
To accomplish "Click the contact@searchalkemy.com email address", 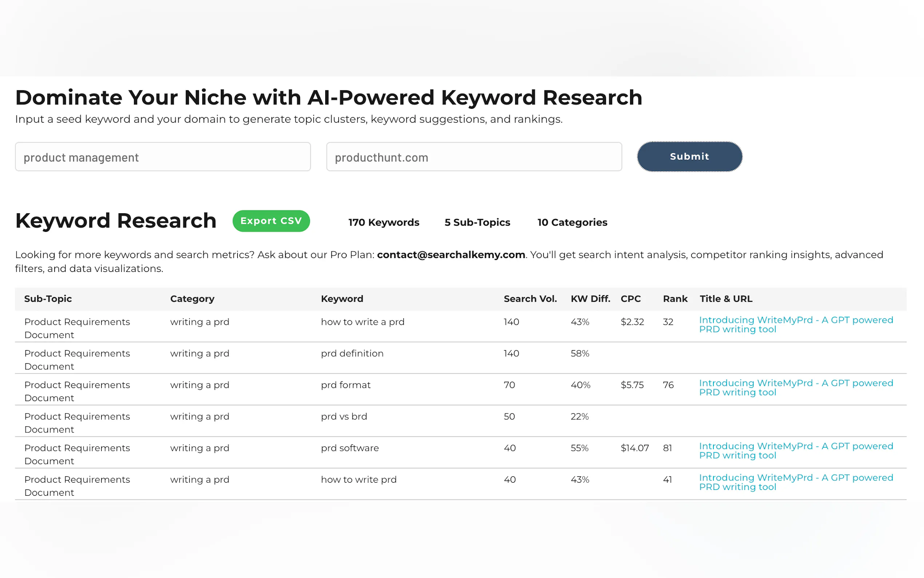I will tap(451, 254).
